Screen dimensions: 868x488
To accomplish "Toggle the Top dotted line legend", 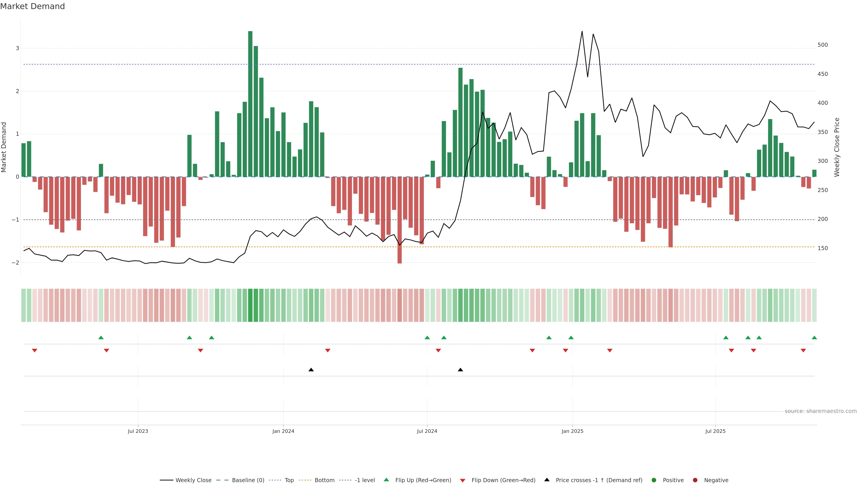I will [x=289, y=480].
